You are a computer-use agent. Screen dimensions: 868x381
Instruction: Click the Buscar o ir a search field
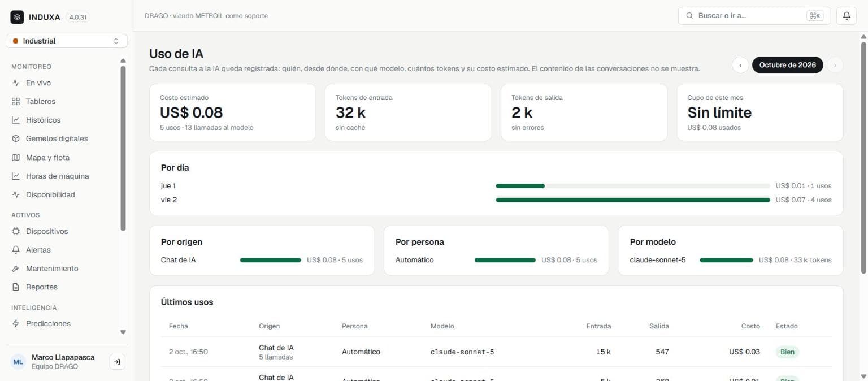click(754, 16)
